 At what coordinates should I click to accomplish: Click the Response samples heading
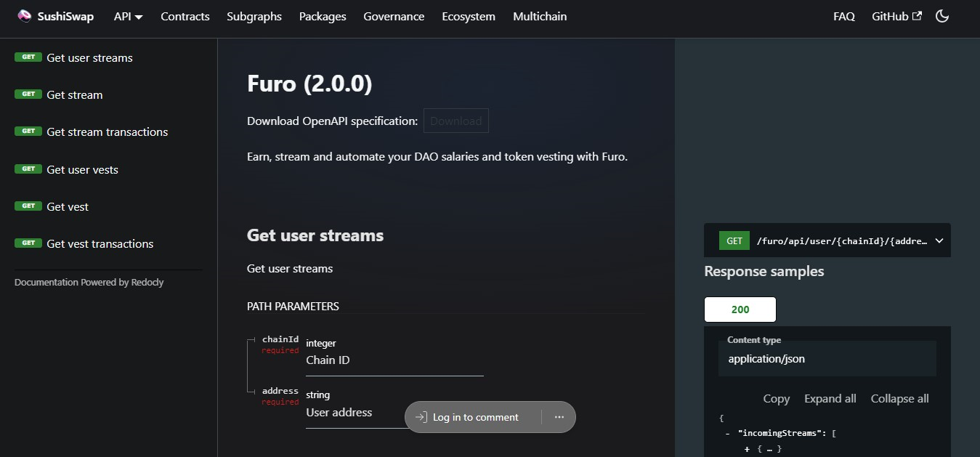tap(764, 271)
